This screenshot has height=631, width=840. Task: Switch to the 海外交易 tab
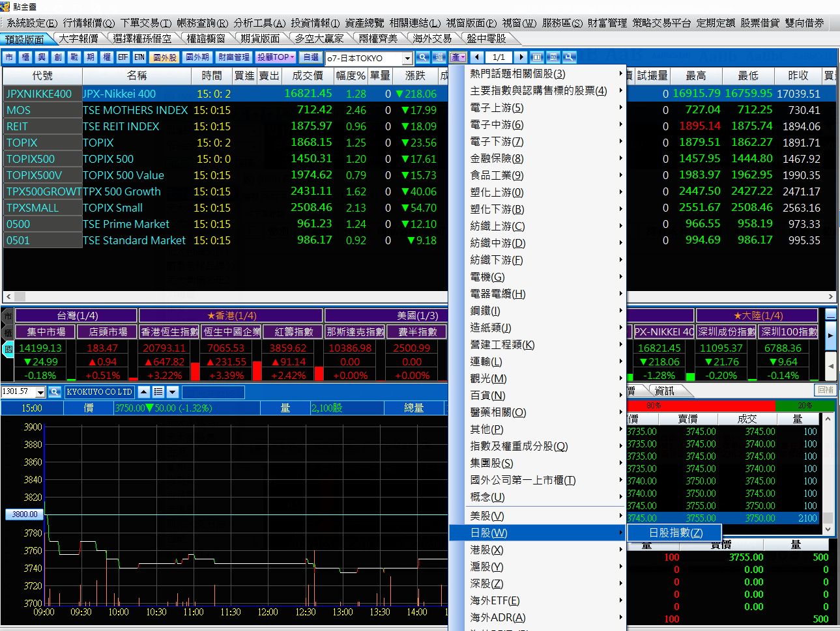(x=432, y=39)
